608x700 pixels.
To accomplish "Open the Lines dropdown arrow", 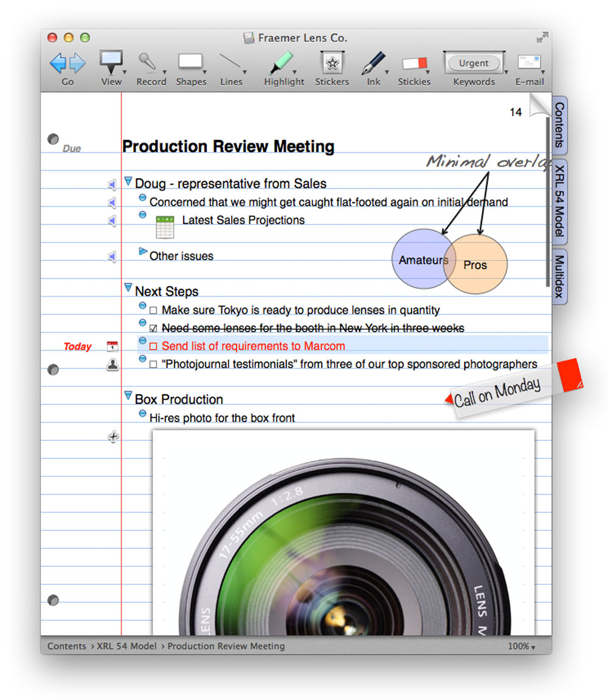I will pyautogui.click(x=244, y=72).
